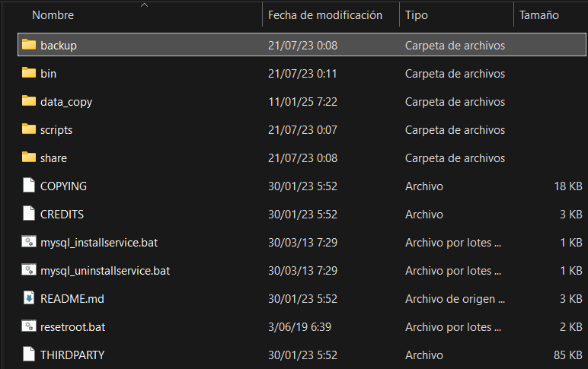The width and height of the screenshot is (588, 369).
Task: Click the type text in mysql_installservice.bat row
Action: pos(453,243)
